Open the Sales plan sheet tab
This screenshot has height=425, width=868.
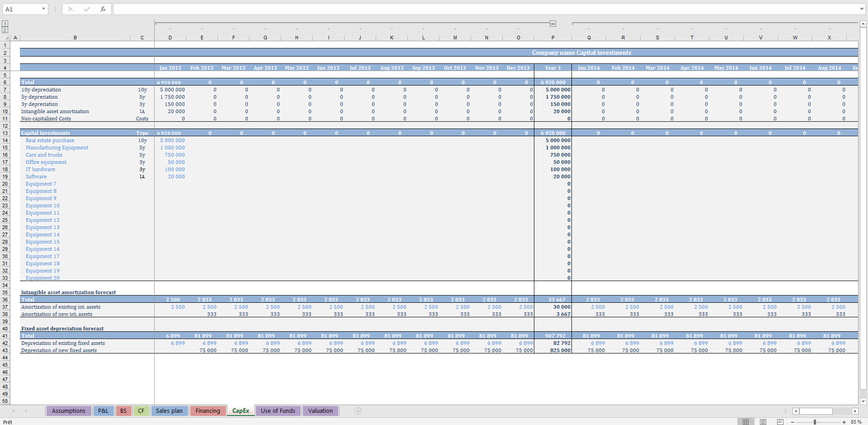click(x=169, y=411)
